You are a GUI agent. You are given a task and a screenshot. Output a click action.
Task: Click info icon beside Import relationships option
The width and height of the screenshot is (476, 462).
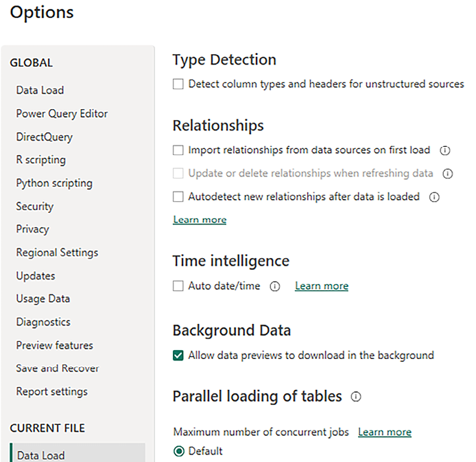444,150
